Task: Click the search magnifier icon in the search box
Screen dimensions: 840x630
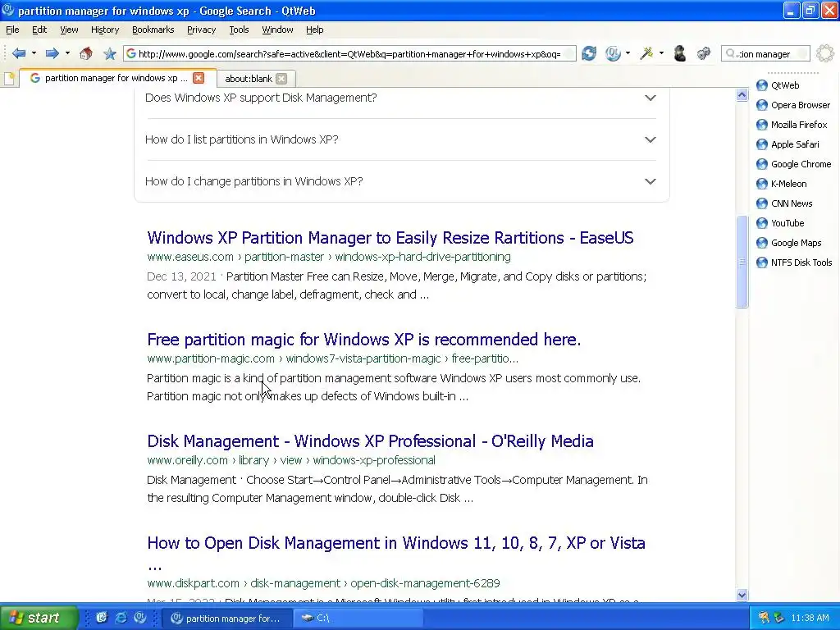Action: pyautogui.click(x=730, y=53)
